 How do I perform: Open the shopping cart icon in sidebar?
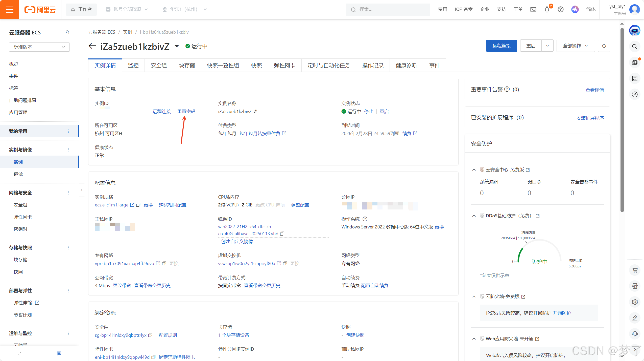click(x=635, y=270)
